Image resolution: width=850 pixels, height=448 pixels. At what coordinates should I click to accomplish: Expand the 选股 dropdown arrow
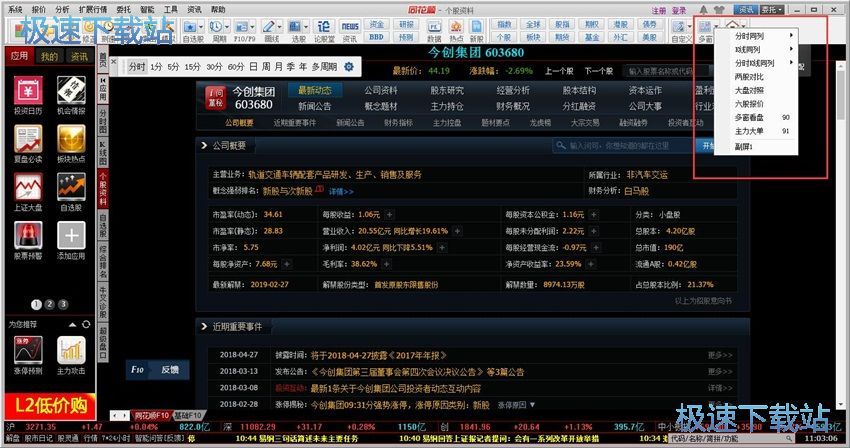pyautogui.click(x=305, y=27)
